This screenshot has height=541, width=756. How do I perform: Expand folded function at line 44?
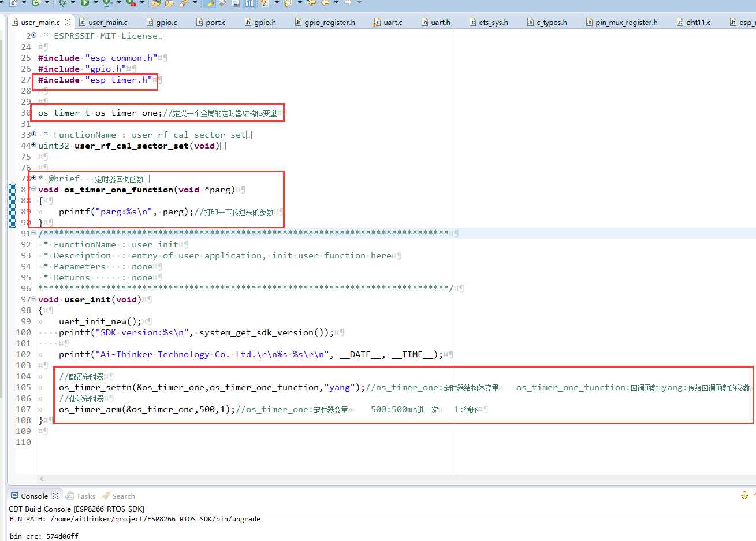(x=34, y=146)
